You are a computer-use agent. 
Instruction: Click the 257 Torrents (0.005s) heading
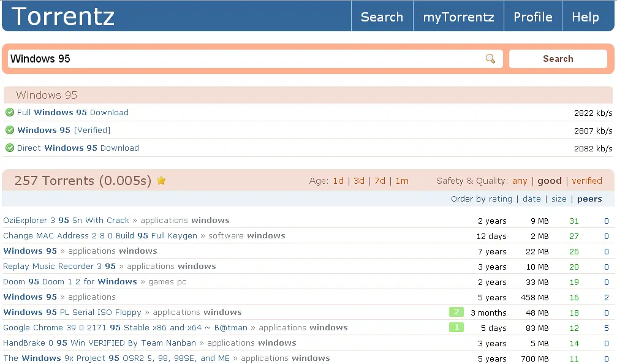tap(83, 181)
